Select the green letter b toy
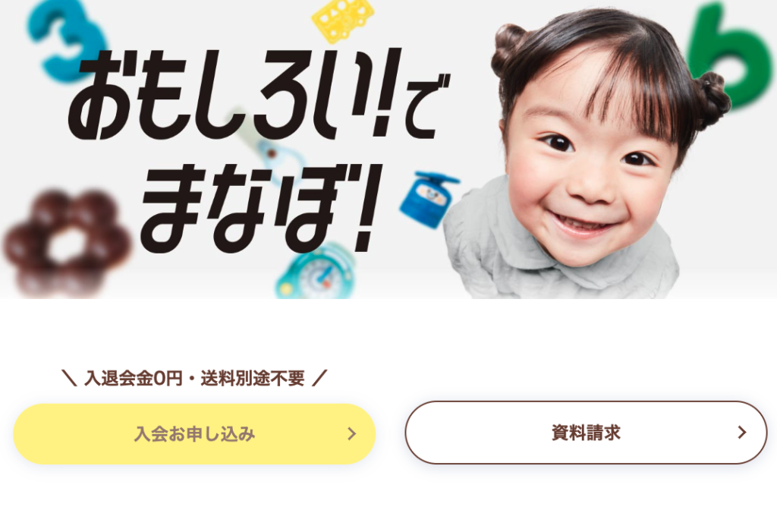777x532 pixels. (x=731, y=55)
